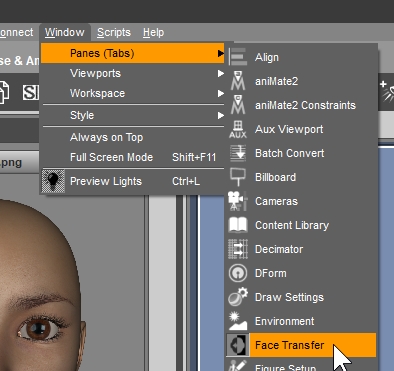This screenshot has height=371, width=394.
Task: Select the .png image tab
Action: click(x=19, y=163)
